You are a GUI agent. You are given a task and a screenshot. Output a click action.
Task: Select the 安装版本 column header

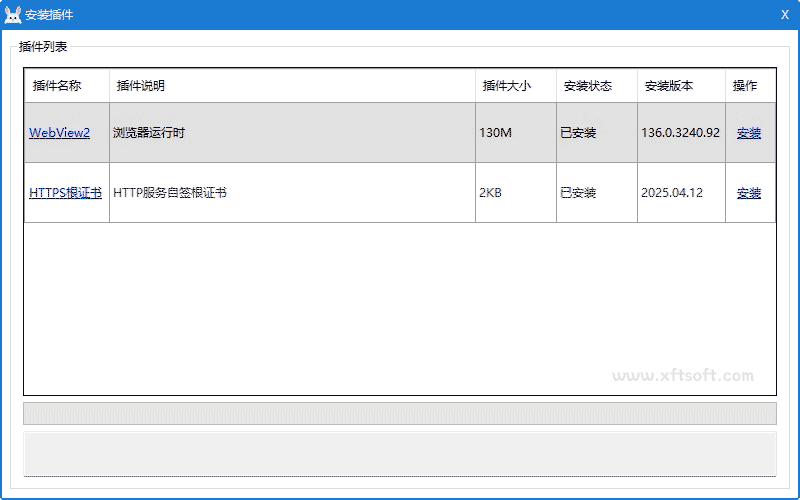682,86
